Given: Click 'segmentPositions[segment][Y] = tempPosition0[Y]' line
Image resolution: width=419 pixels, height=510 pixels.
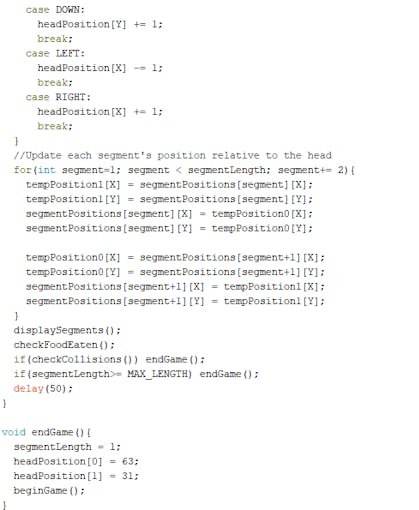Looking at the screenshot, I should point(169,228).
